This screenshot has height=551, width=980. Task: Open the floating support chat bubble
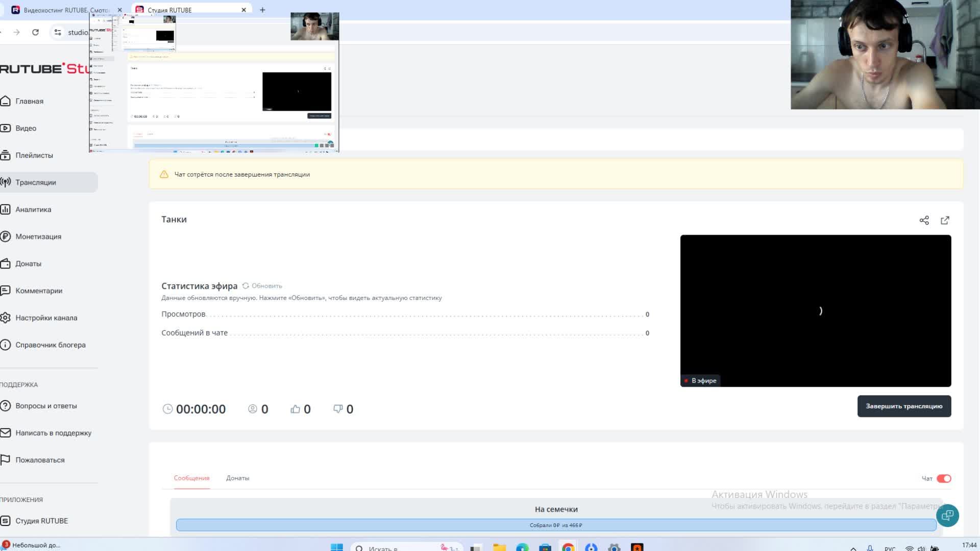(x=947, y=516)
